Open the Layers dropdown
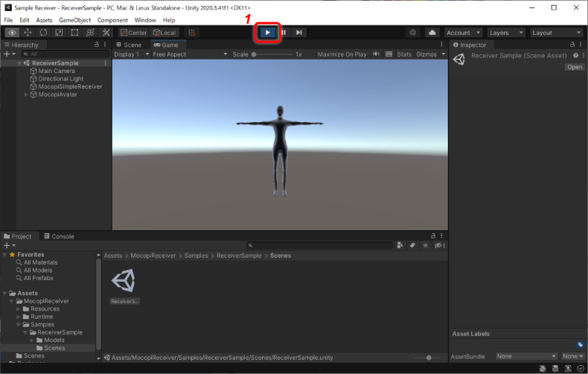The width and height of the screenshot is (588, 374). click(506, 33)
